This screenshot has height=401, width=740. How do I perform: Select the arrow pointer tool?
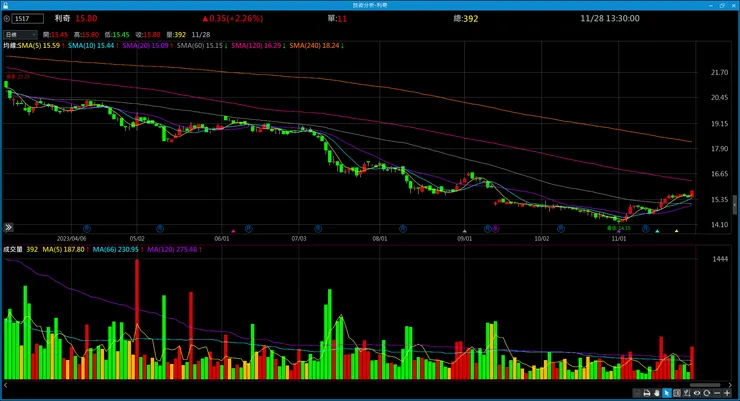point(667,393)
